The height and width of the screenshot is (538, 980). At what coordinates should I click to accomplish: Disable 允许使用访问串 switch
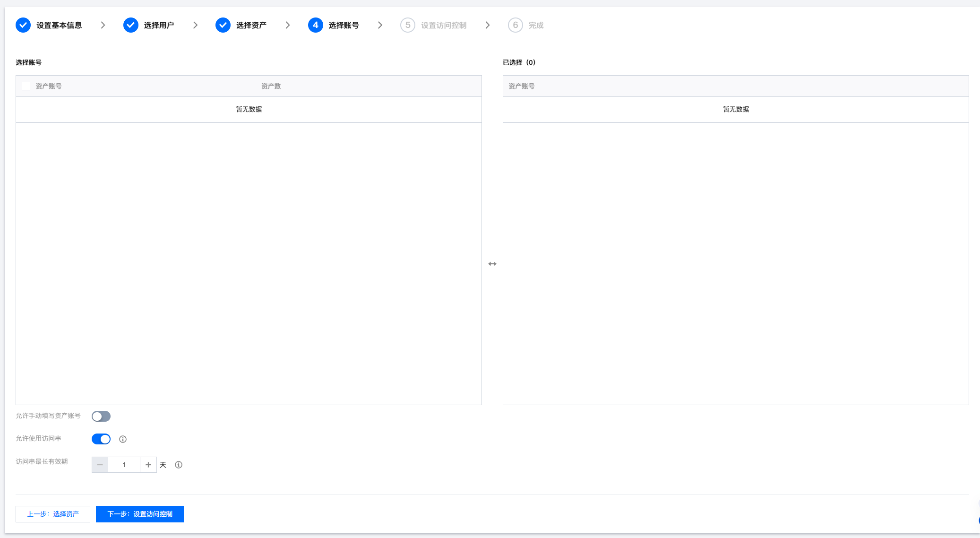[101, 439]
